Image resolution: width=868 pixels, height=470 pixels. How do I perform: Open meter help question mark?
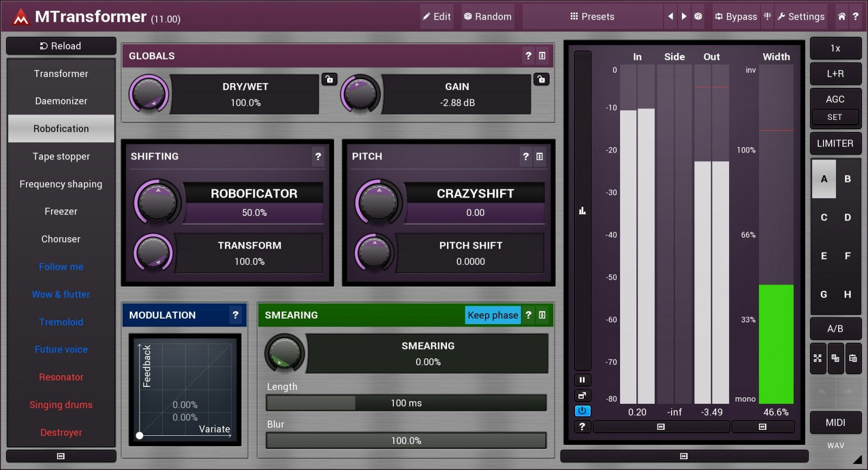tap(582, 427)
